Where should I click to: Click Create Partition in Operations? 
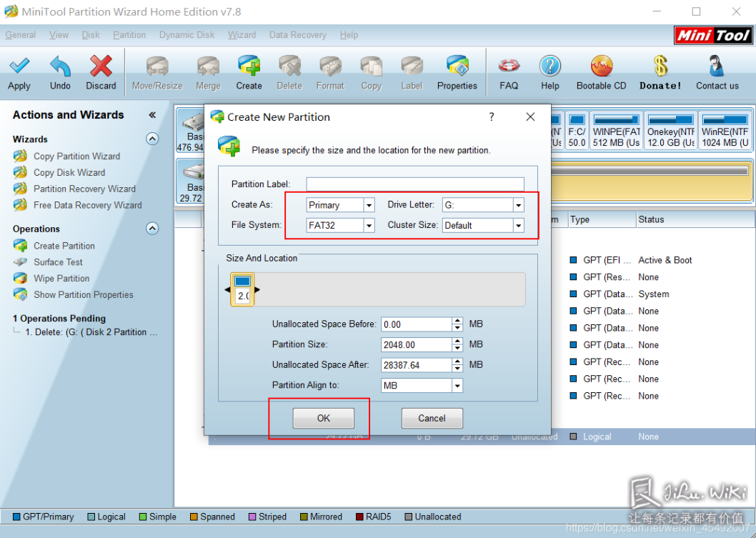point(64,245)
